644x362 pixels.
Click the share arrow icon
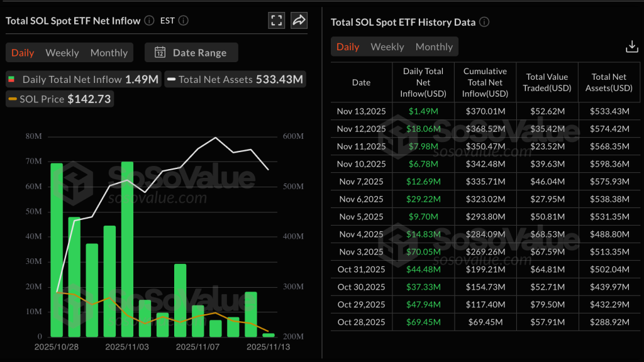click(x=299, y=20)
